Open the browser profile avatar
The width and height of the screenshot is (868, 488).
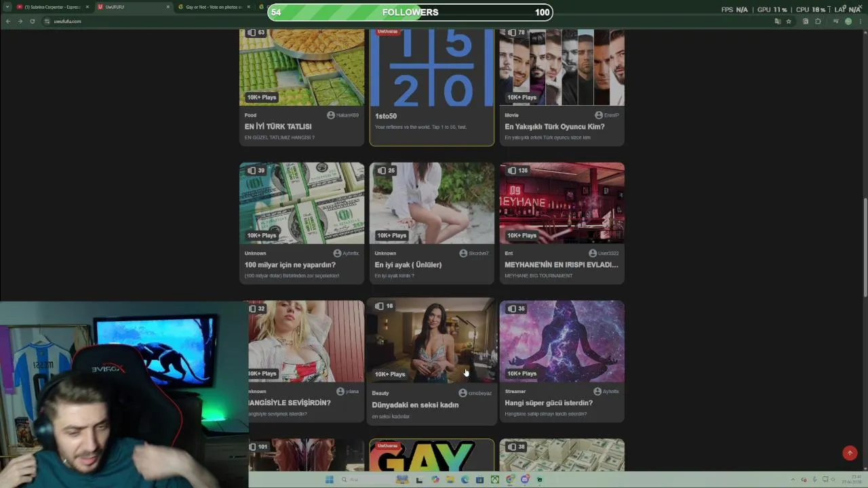848,21
